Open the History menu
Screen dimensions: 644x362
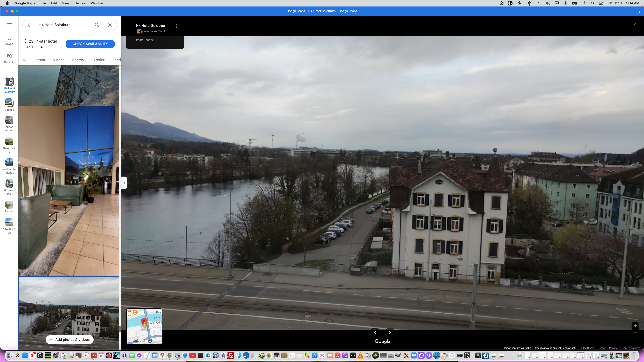[80, 3]
